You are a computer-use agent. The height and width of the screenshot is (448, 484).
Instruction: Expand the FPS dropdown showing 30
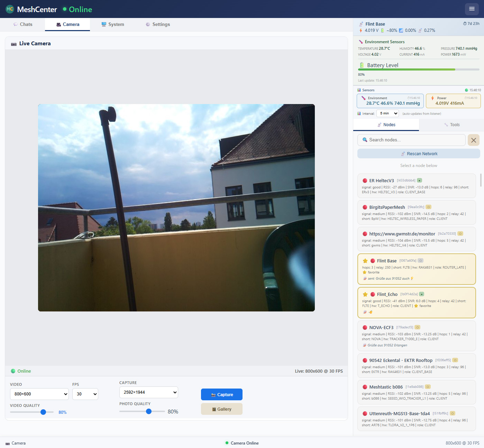click(85, 394)
